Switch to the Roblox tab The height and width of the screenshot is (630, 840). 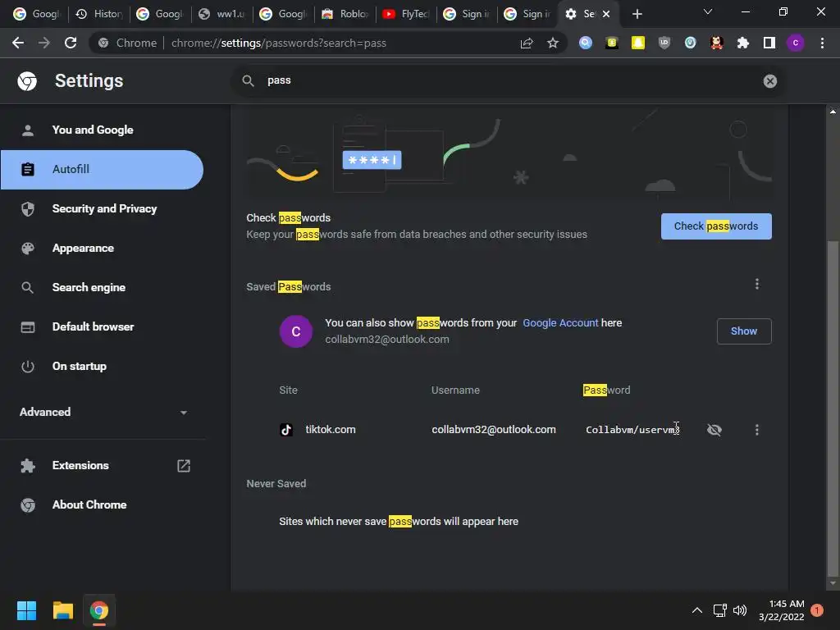pos(345,14)
